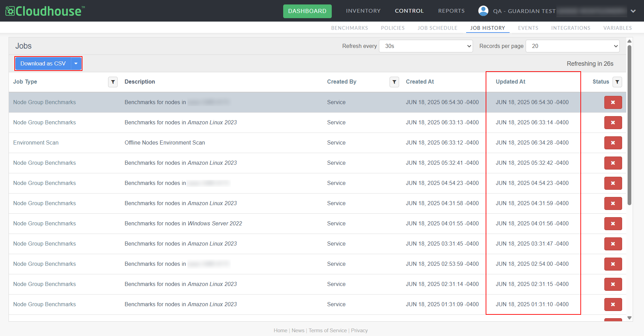Click the Status column header
Image resolution: width=644 pixels, height=336 pixels.
click(601, 82)
